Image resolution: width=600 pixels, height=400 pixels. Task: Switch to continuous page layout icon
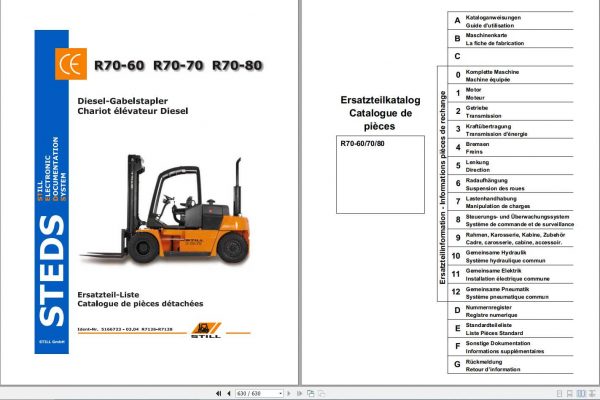point(570,393)
